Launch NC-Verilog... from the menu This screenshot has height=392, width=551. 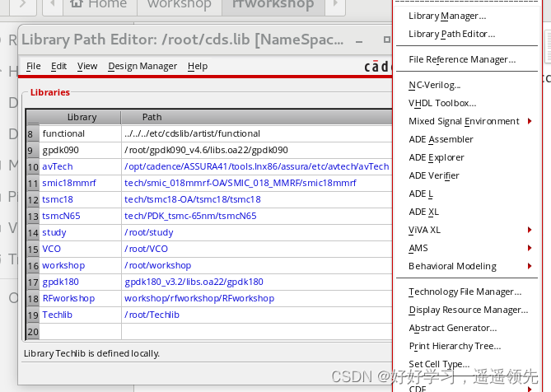coord(434,85)
